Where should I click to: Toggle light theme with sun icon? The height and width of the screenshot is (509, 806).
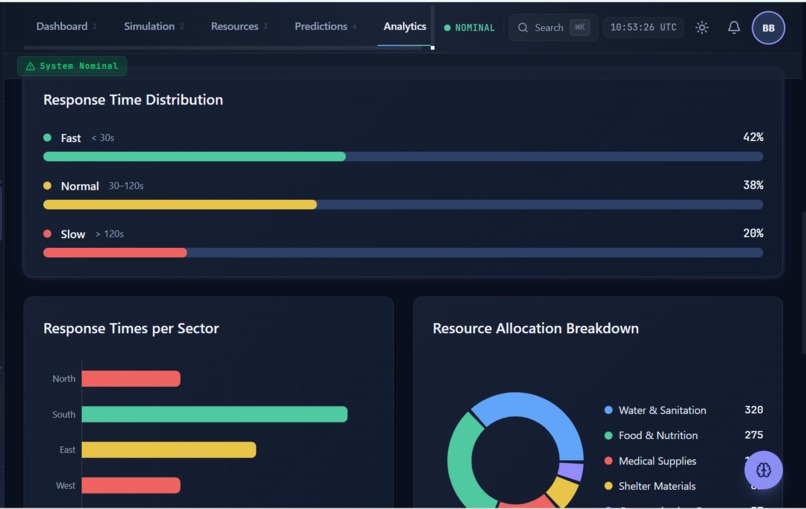(x=702, y=28)
